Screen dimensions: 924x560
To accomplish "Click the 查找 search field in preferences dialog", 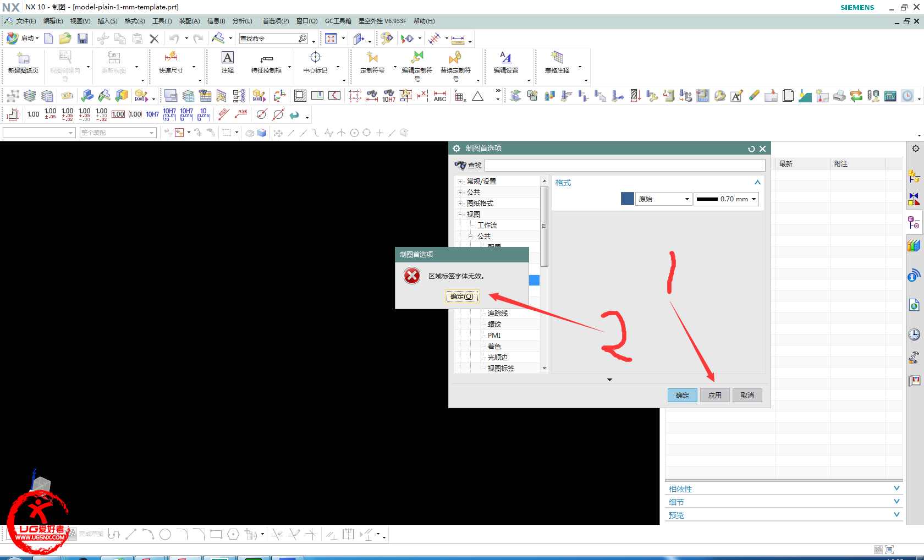I will pos(625,165).
